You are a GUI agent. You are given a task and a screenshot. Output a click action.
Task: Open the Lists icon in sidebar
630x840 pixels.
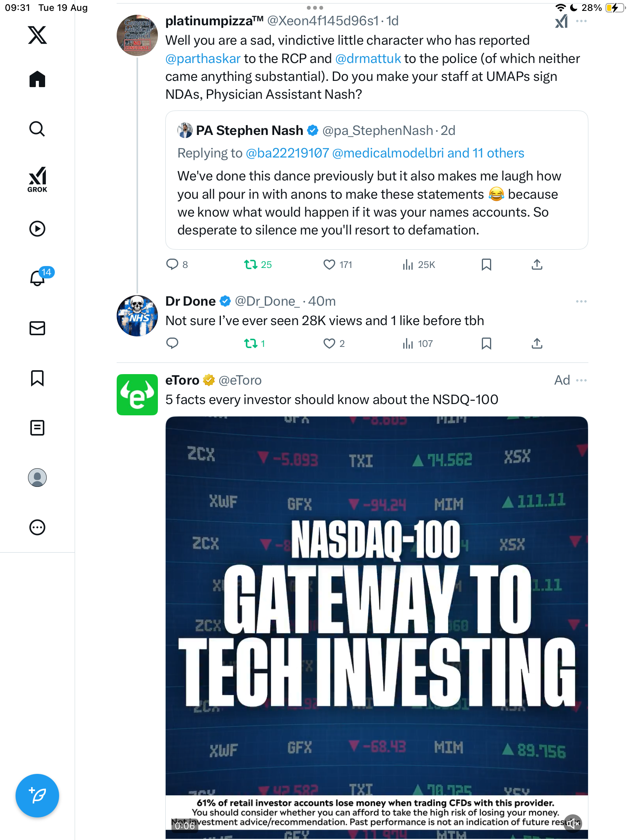(37, 428)
